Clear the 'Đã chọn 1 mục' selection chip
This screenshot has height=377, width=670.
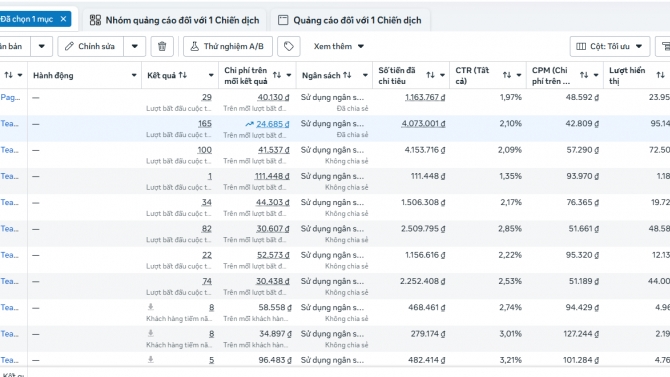(x=63, y=19)
